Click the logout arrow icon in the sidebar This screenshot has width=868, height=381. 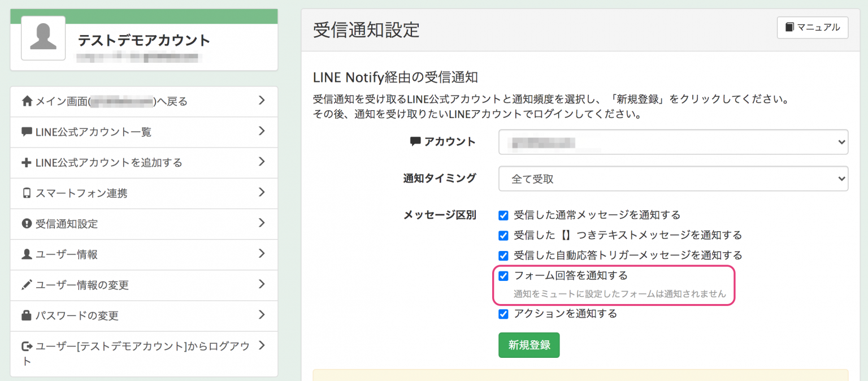[x=27, y=345]
